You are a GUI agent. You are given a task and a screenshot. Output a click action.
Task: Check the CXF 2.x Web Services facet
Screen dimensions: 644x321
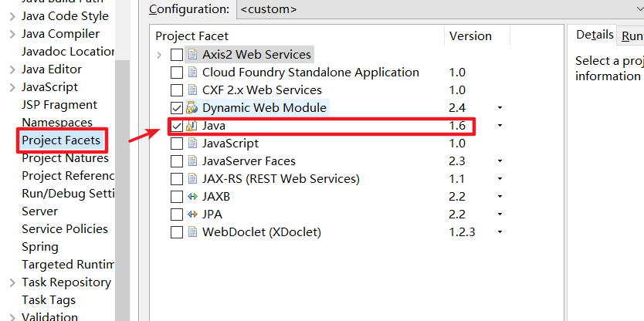(177, 90)
